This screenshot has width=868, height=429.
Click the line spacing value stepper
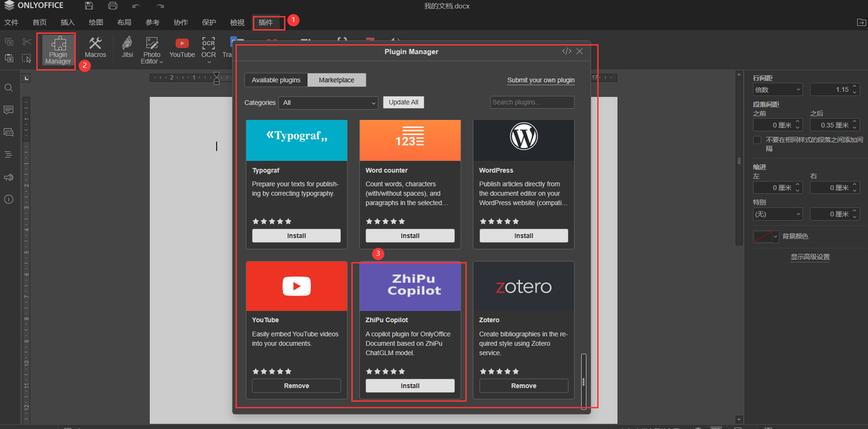(856, 89)
